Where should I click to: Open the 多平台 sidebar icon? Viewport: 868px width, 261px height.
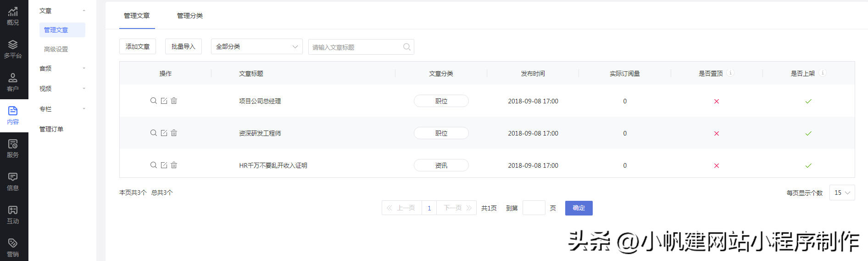pos(13,49)
